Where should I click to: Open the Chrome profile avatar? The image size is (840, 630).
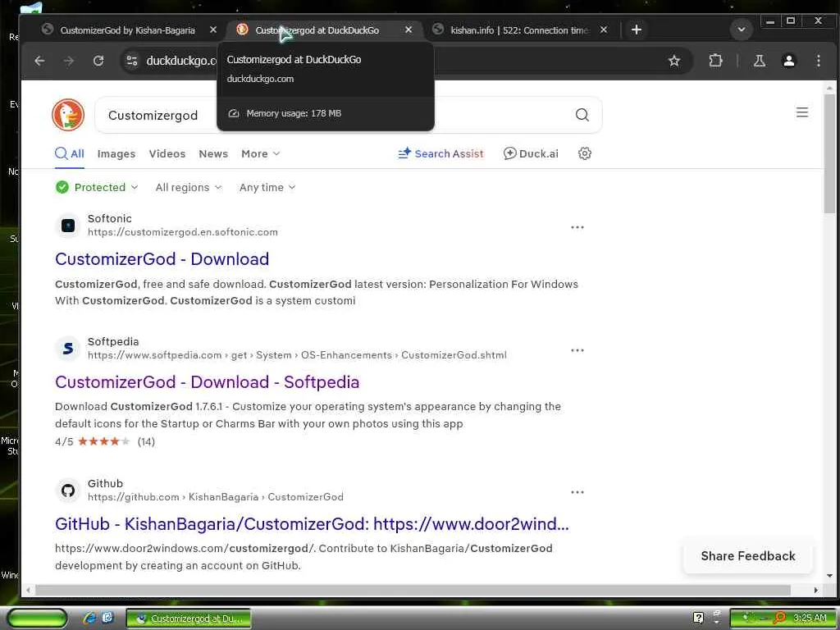point(788,61)
